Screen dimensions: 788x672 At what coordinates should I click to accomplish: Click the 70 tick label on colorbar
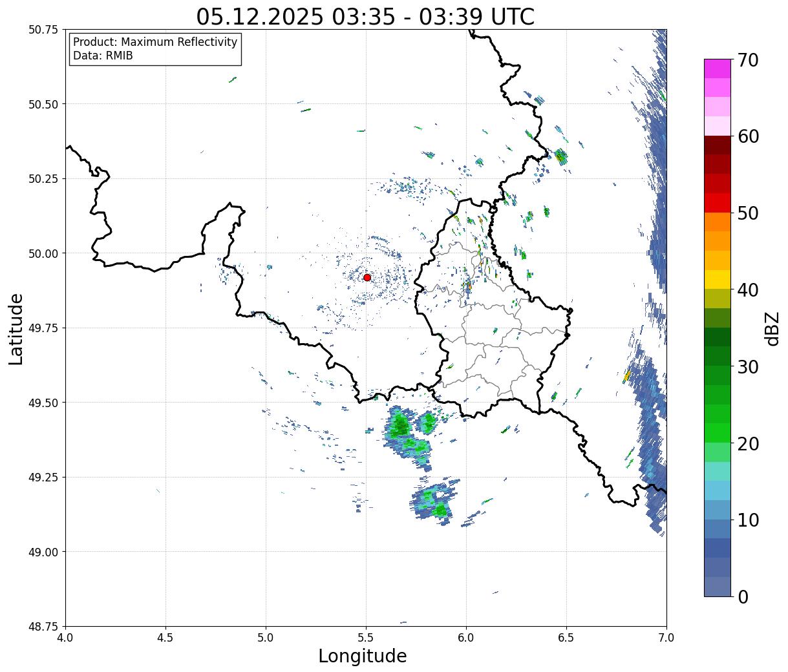pos(748,60)
